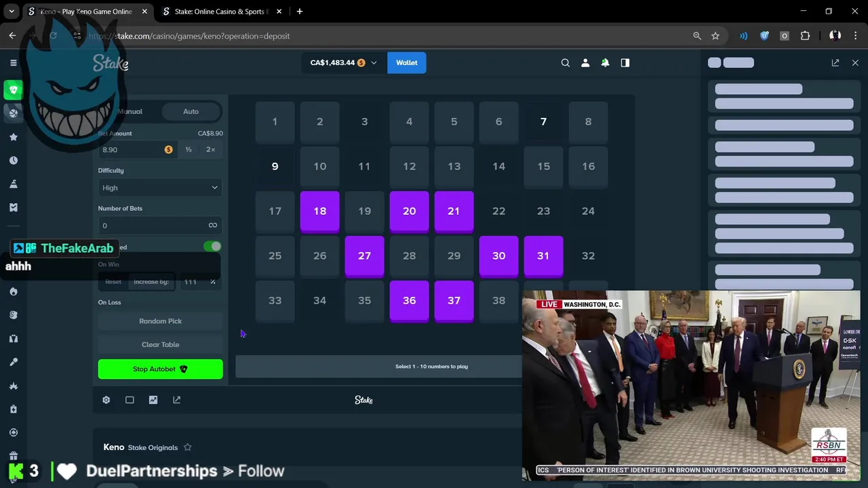868x488 pixels.
Task: Toggle Keno tile 30
Action: pyautogui.click(x=498, y=256)
